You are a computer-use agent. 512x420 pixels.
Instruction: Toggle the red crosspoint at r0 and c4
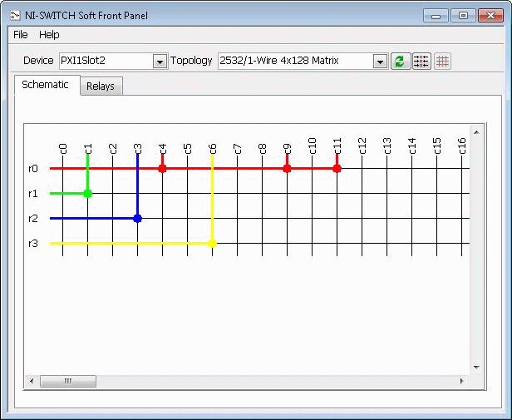pyautogui.click(x=162, y=168)
